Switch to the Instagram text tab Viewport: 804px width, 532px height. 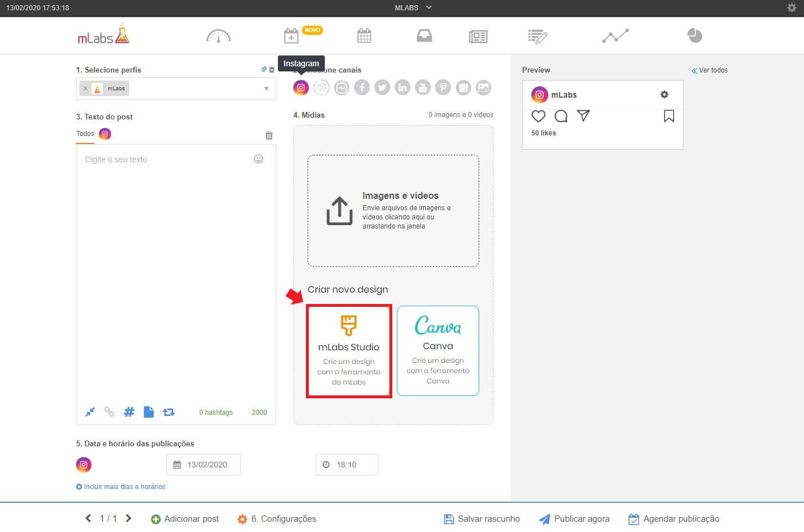pyautogui.click(x=105, y=134)
